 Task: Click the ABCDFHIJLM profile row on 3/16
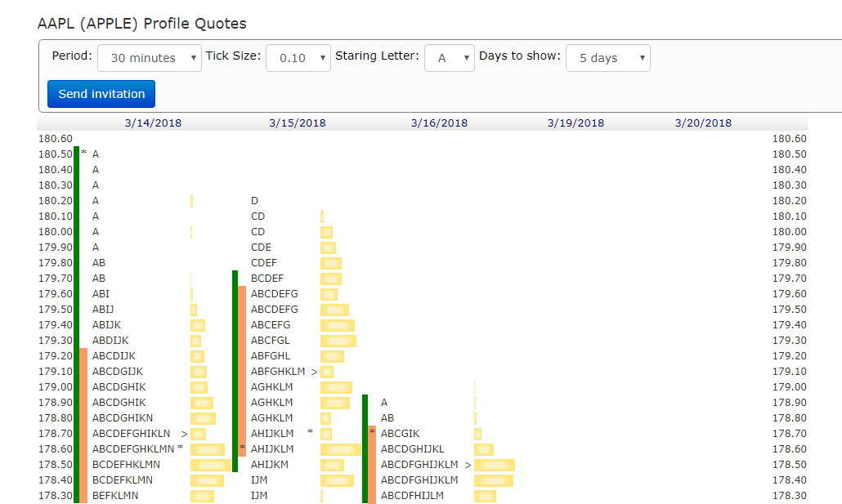(412, 496)
